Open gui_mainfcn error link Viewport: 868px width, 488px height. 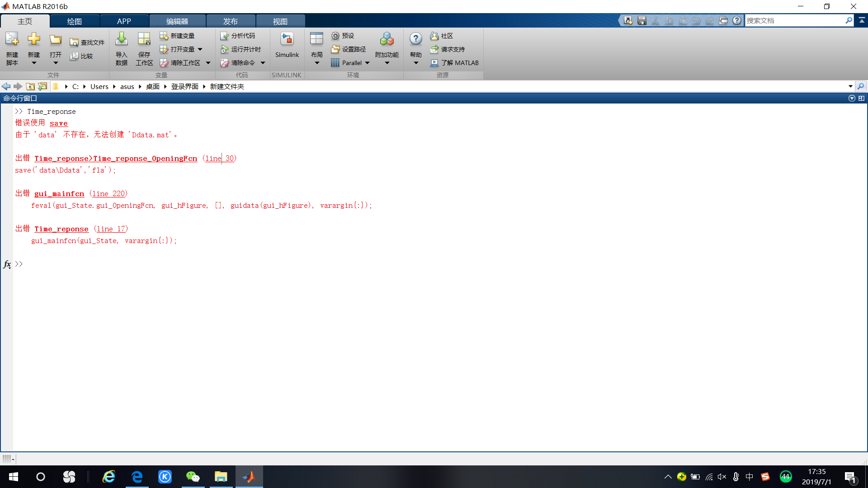(x=59, y=194)
